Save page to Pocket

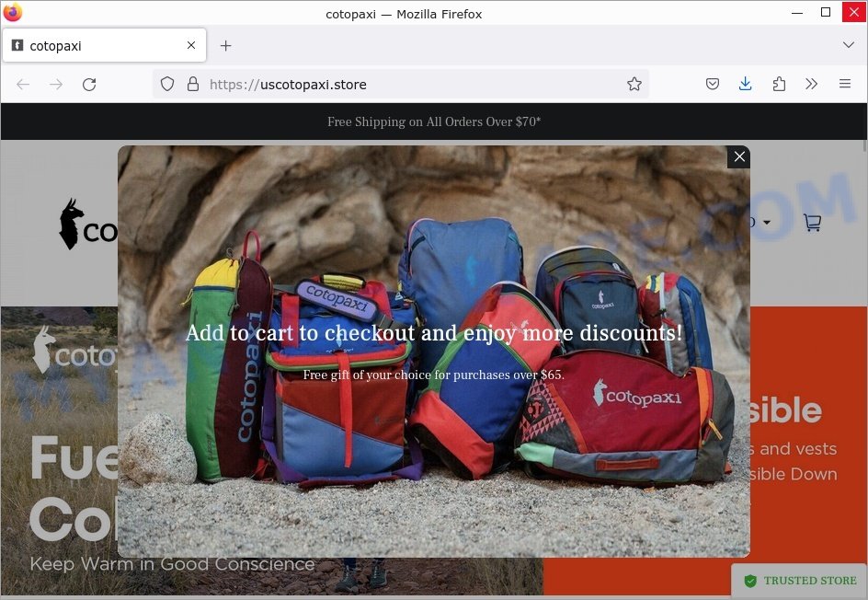[713, 85]
